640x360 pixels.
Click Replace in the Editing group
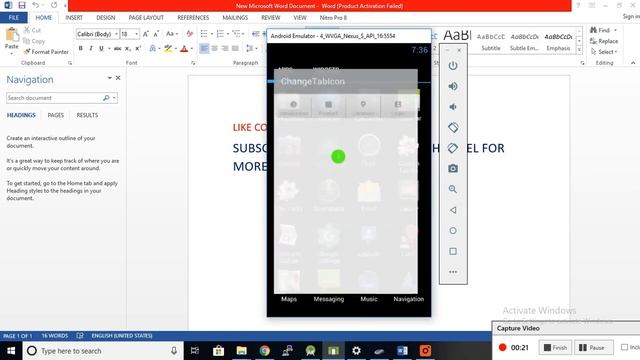pyautogui.click(x=604, y=41)
